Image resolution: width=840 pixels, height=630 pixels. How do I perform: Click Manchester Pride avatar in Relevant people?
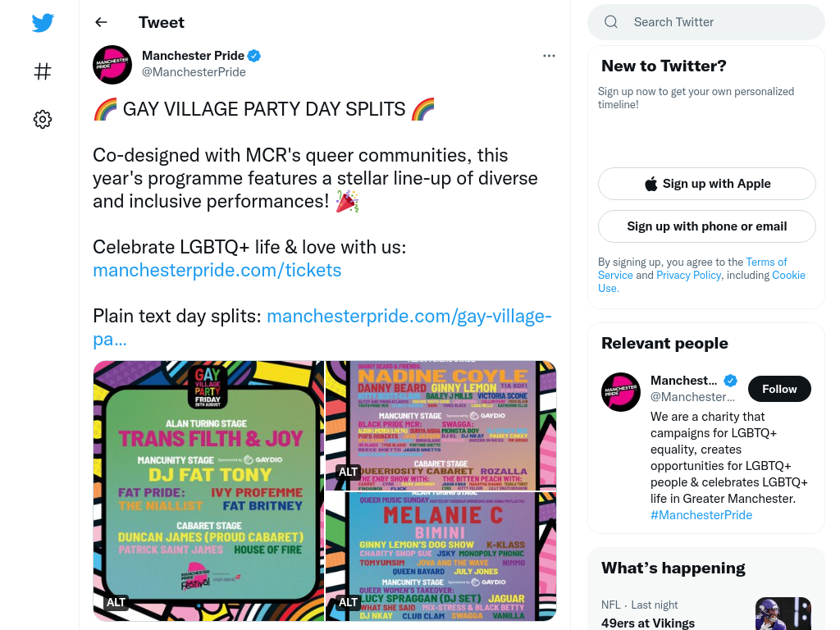click(621, 392)
